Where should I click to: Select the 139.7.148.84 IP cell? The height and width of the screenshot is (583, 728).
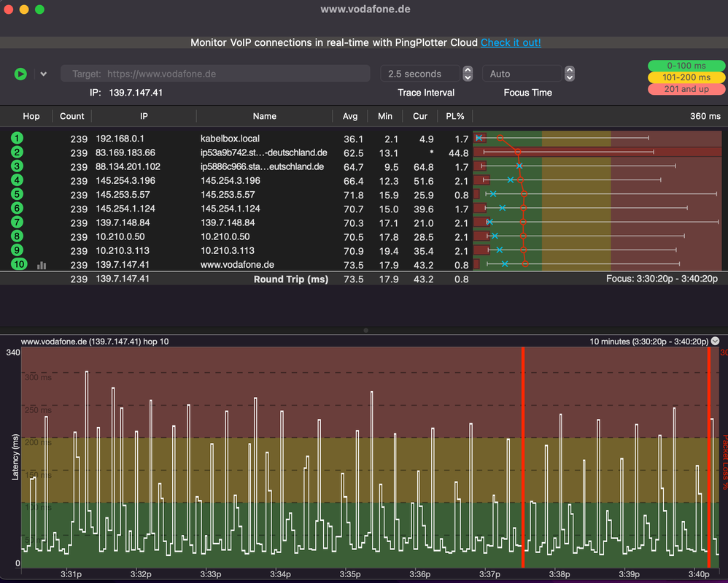tap(123, 223)
